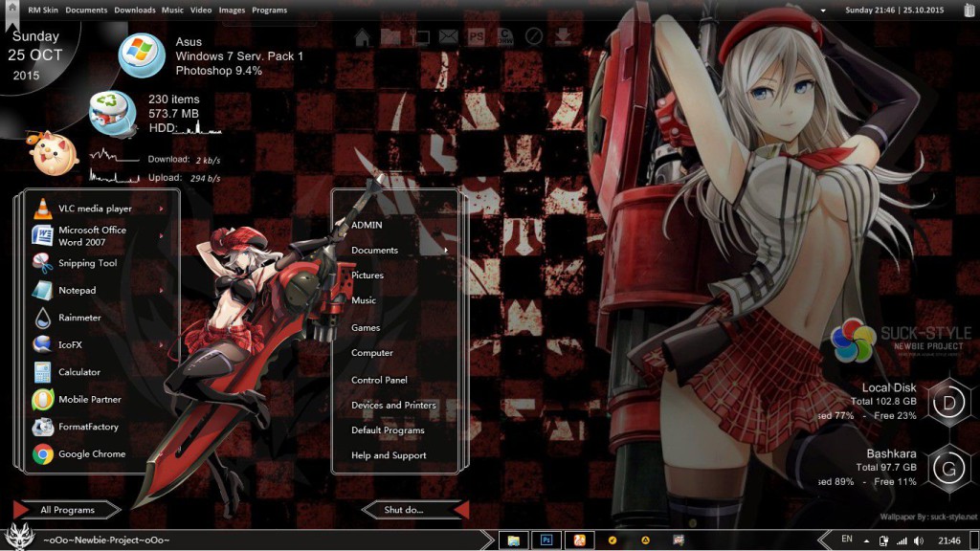980x551 pixels.
Task: Expand Documents submenu arrow
Action: (446, 251)
